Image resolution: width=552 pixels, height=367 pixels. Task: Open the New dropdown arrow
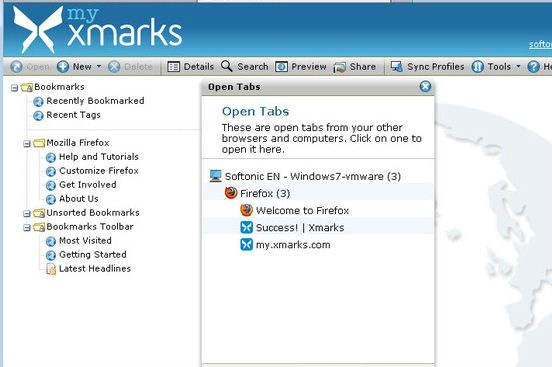point(99,66)
